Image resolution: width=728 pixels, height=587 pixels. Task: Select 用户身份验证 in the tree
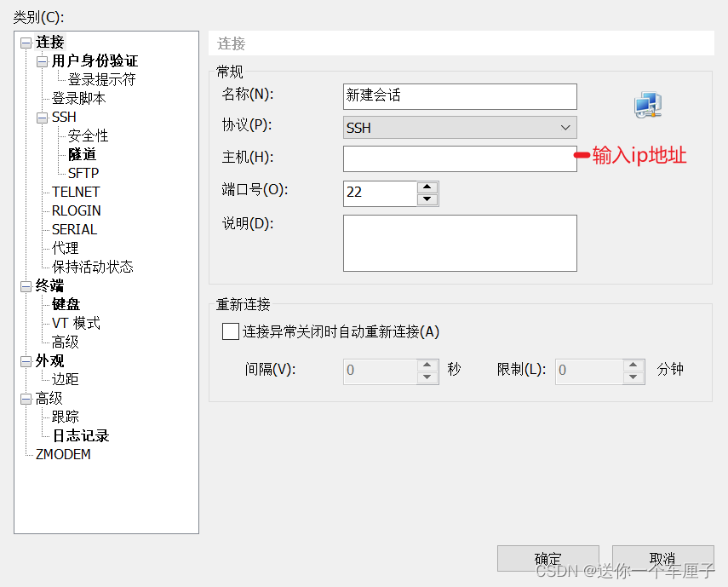pos(95,60)
